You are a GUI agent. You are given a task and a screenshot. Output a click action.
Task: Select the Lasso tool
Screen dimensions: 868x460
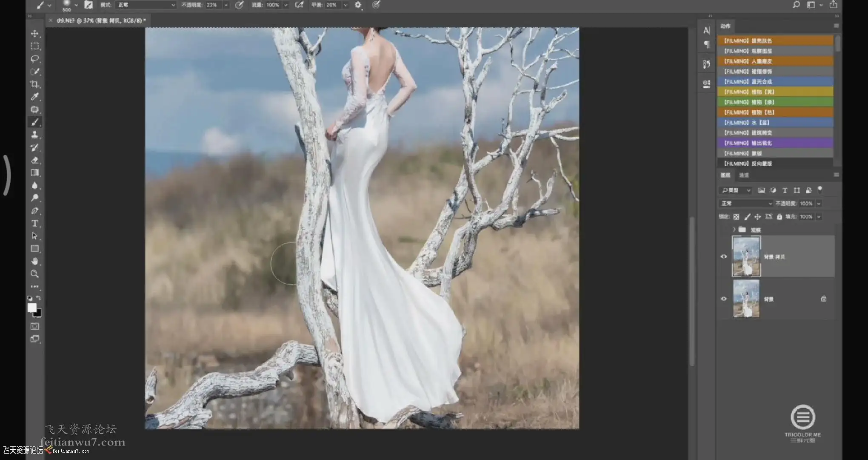(x=35, y=59)
